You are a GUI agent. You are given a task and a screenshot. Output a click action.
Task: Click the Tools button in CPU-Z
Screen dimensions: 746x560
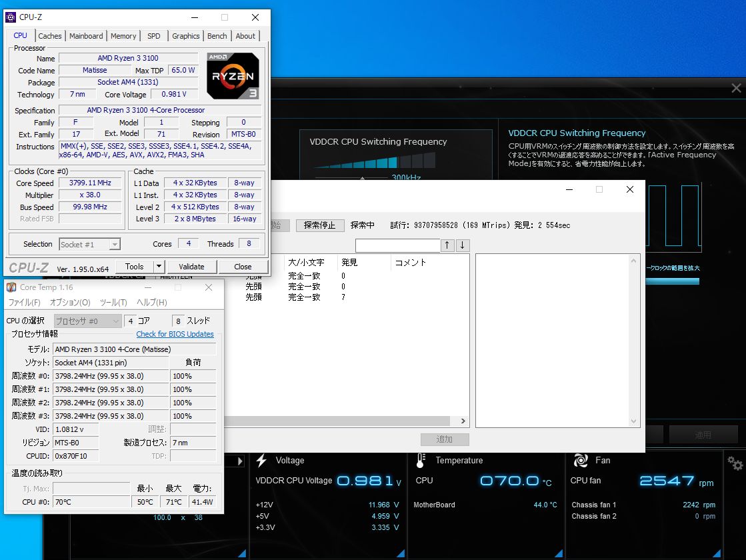[135, 267]
